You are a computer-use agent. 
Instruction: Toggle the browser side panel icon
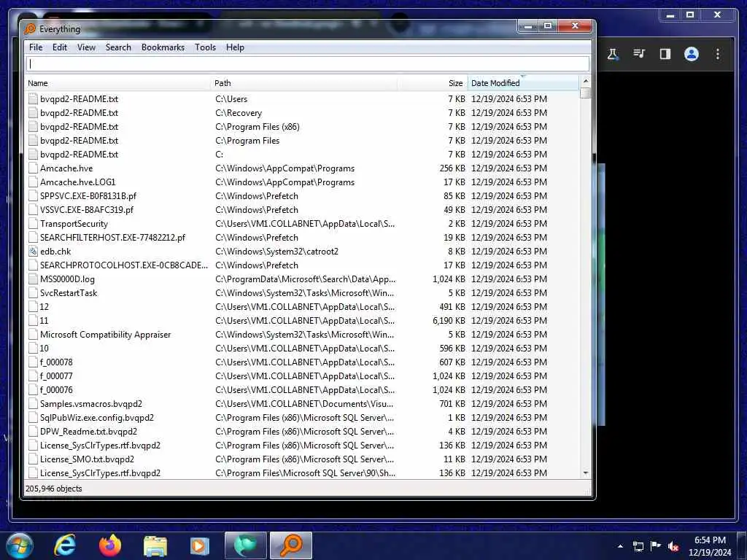[x=665, y=54]
